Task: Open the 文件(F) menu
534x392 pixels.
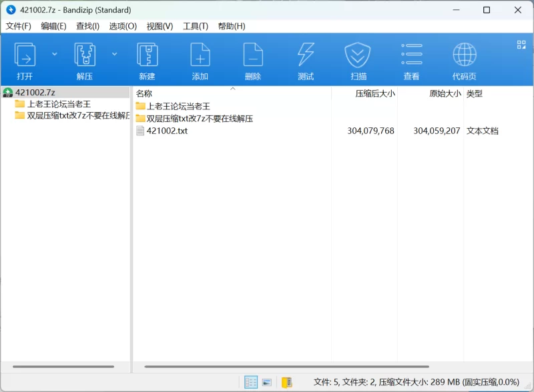Action: (19, 26)
